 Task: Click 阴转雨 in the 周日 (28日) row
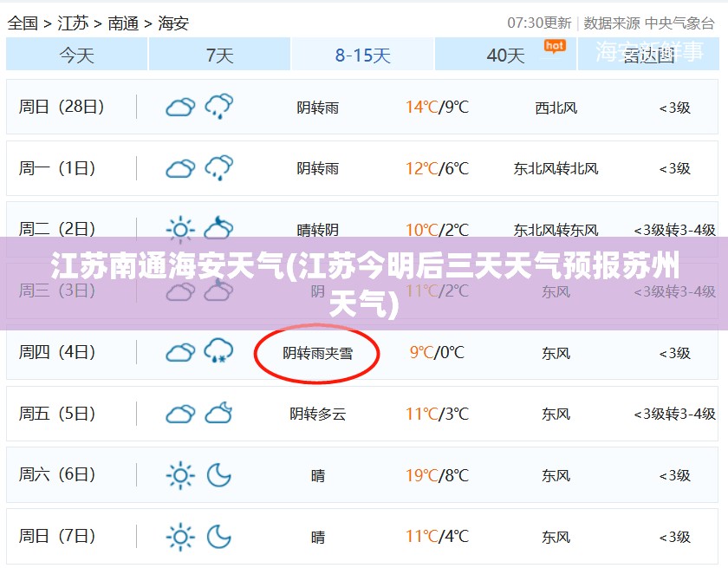(x=317, y=108)
